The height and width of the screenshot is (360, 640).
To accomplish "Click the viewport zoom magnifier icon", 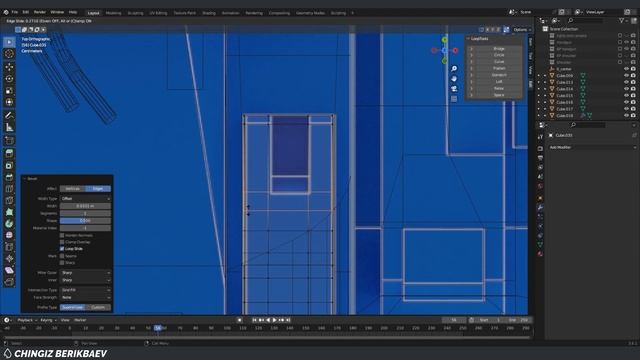I will [454, 69].
